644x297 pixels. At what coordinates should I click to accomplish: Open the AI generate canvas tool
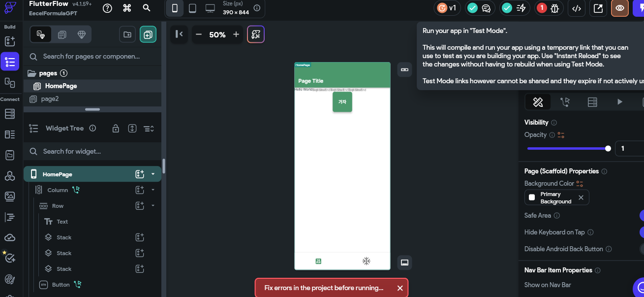[x=256, y=34]
